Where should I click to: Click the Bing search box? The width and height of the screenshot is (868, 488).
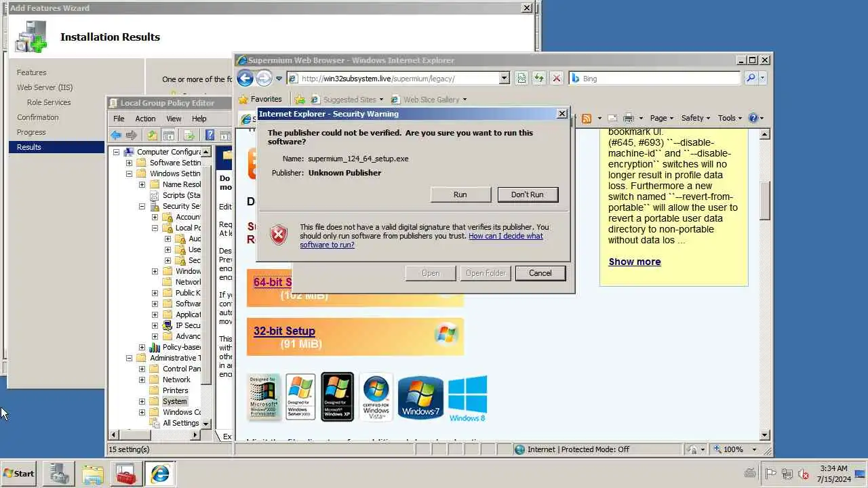point(654,79)
